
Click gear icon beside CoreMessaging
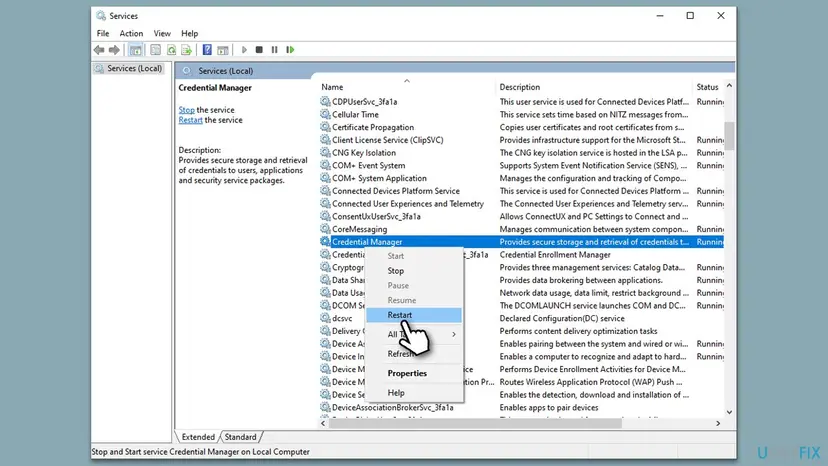[325, 229]
